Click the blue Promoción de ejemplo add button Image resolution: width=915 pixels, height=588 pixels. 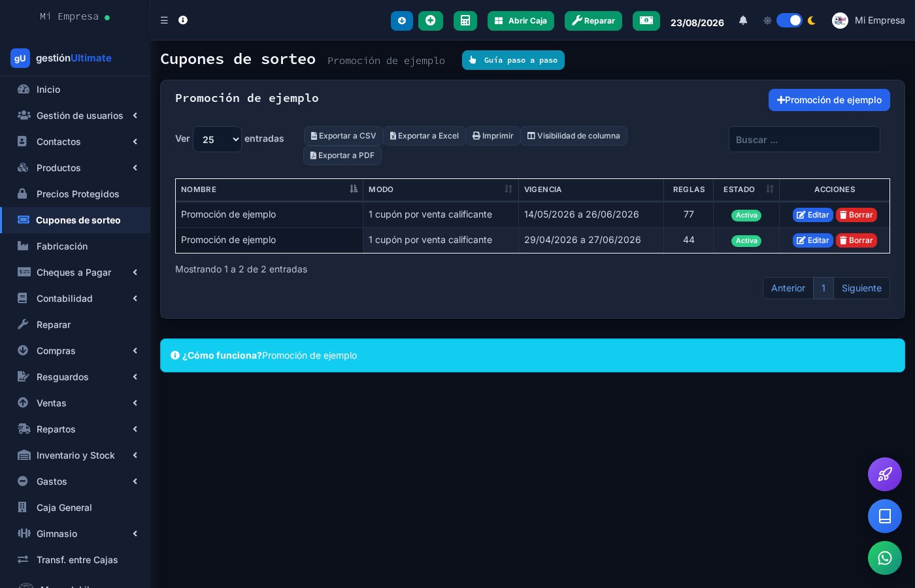click(829, 100)
